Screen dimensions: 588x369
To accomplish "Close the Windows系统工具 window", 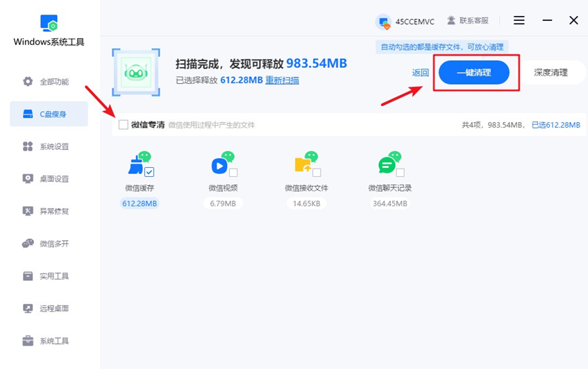I will tap(573, 20).
